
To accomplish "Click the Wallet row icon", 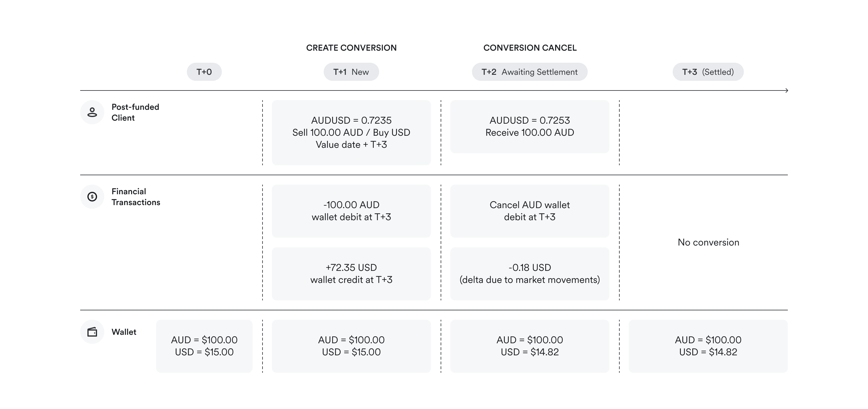I will 92,332.
